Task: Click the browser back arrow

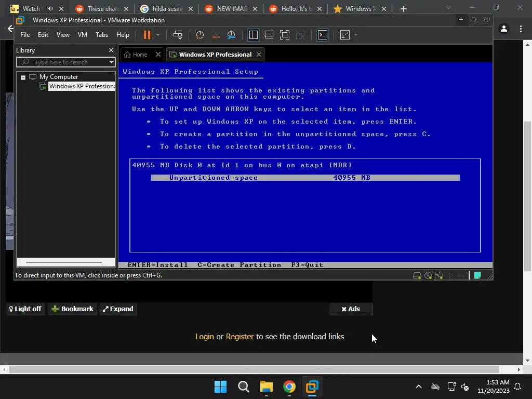Action: (10, 29)
